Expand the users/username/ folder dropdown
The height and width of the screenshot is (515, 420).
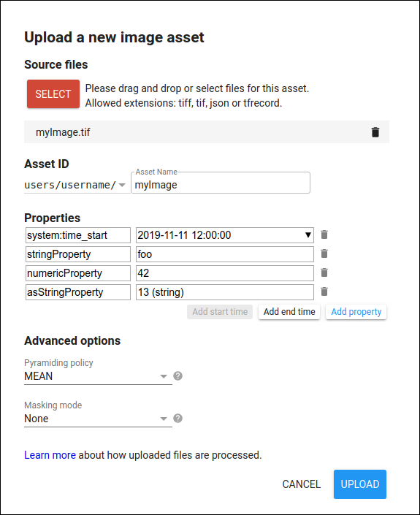[x=122, y=185]
